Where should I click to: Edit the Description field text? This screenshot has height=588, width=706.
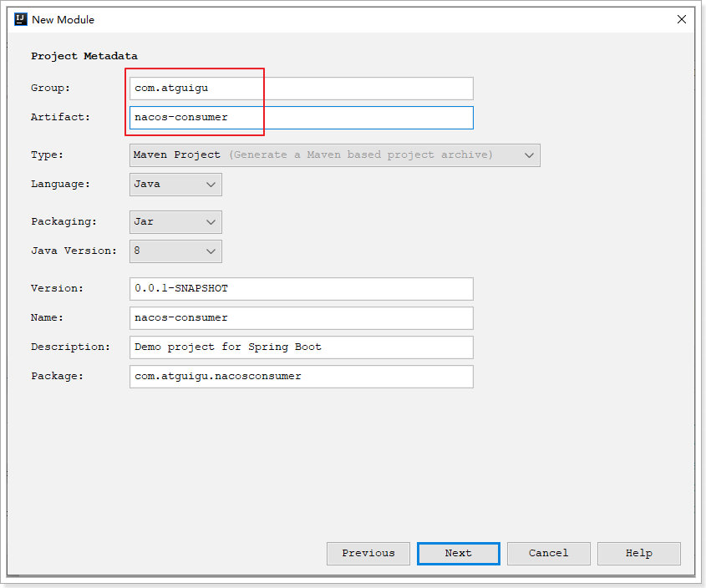point(302,347)
